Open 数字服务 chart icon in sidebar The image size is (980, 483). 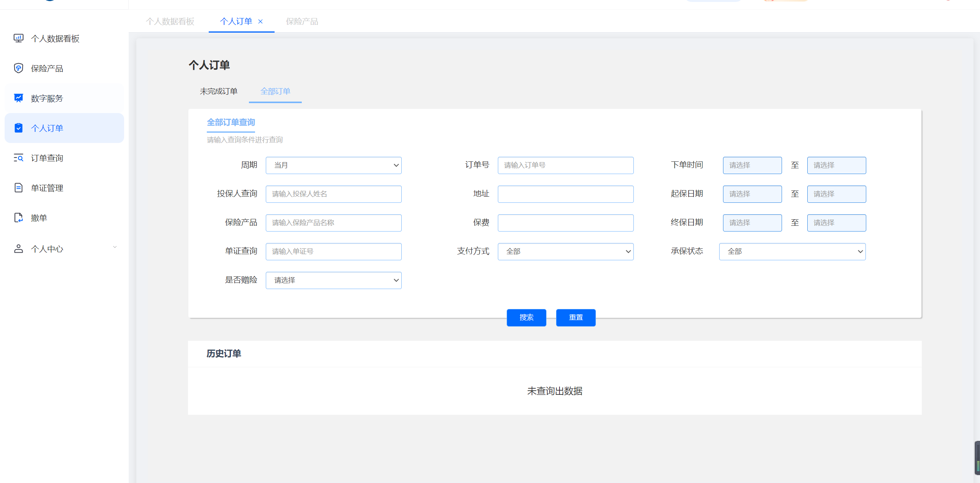tap(18, 98)
